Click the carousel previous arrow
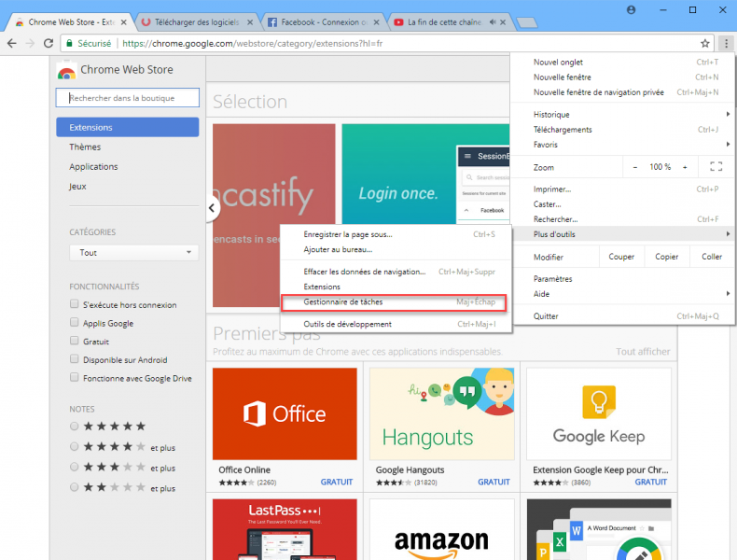The image size is (737, 560). pos(212,208)
